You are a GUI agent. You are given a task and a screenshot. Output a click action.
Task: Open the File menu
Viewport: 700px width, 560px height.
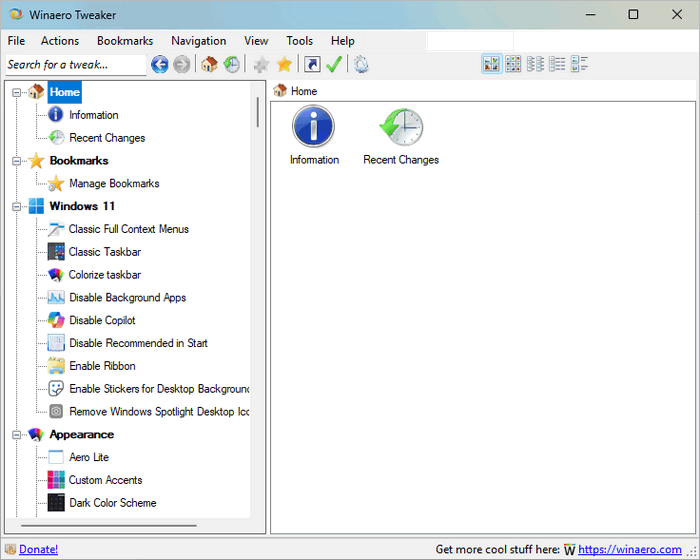pyautogui.click(x=16, y=41)
